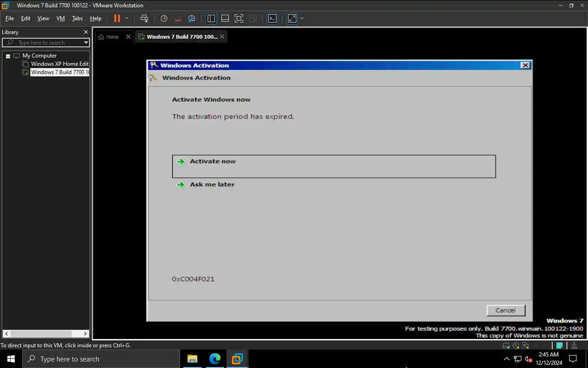
Task: Select Windows XP Home Edition VM
Action: [x=60, y=64]
